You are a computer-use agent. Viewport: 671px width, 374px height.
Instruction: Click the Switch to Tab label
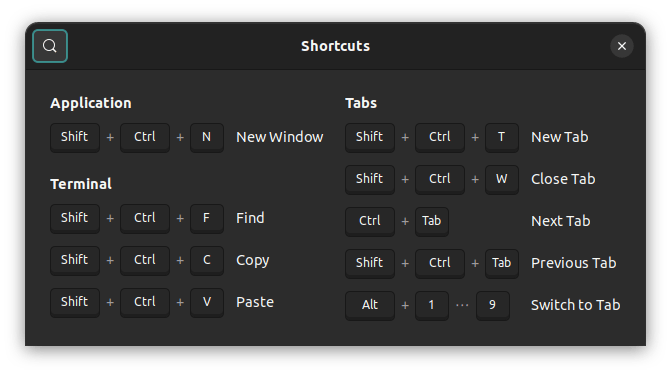[x=576, y=305]
